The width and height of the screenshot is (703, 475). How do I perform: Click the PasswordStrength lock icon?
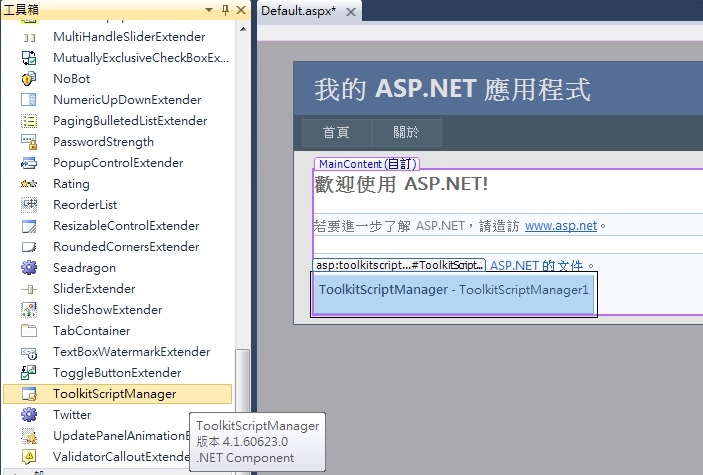pos(29,142)
